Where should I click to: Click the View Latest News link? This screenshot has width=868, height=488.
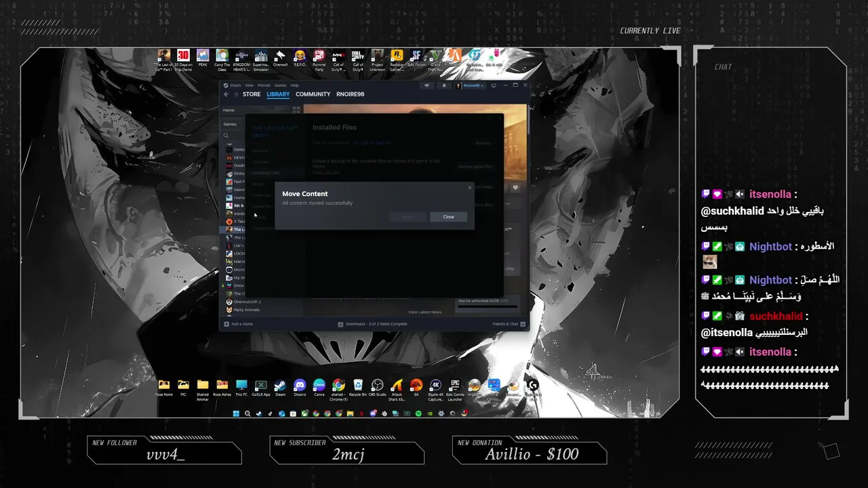click(425, 312)
